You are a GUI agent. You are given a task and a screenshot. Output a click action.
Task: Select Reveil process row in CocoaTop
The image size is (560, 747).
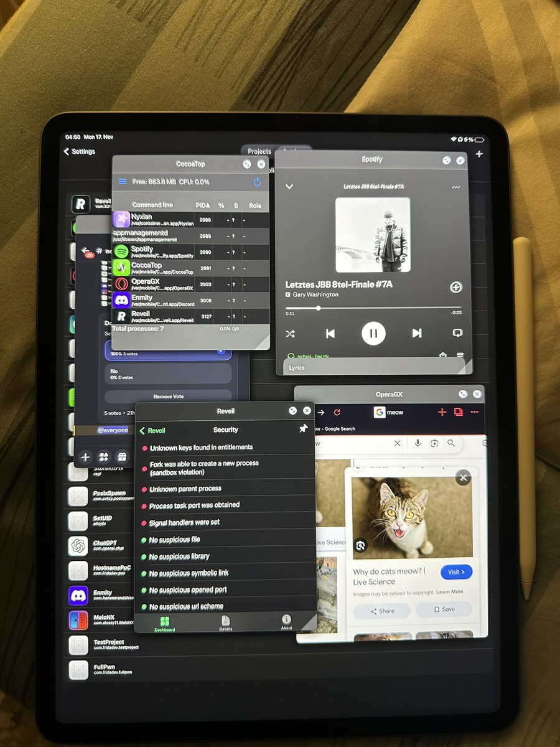[x=191, y=316]
